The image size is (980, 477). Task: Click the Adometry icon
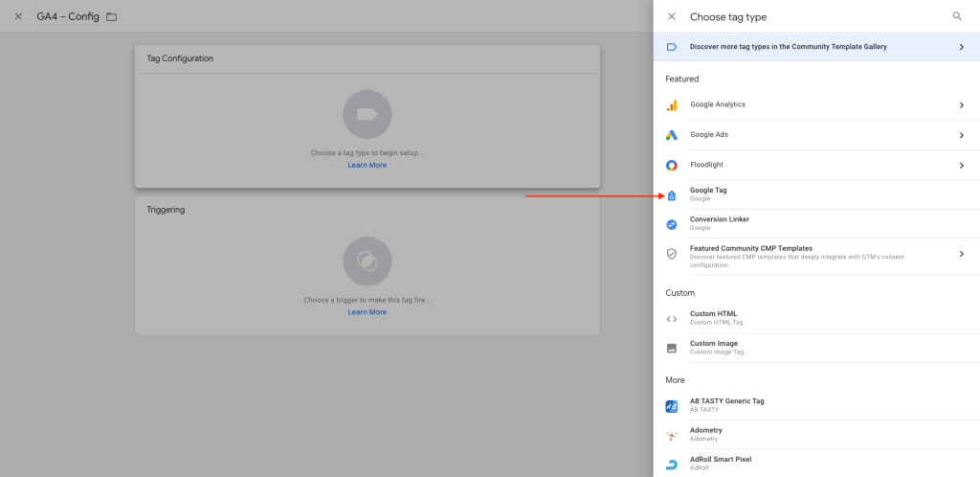[x=672, y=435]
